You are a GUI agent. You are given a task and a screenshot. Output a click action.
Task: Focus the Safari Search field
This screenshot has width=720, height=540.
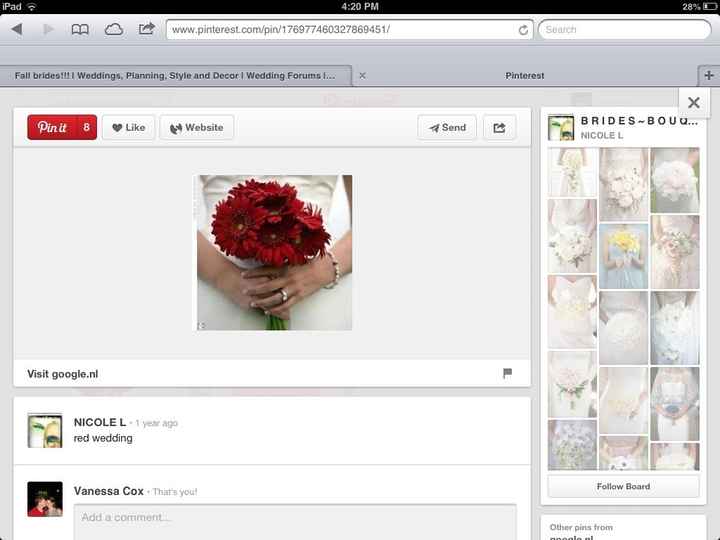point(624,30)
